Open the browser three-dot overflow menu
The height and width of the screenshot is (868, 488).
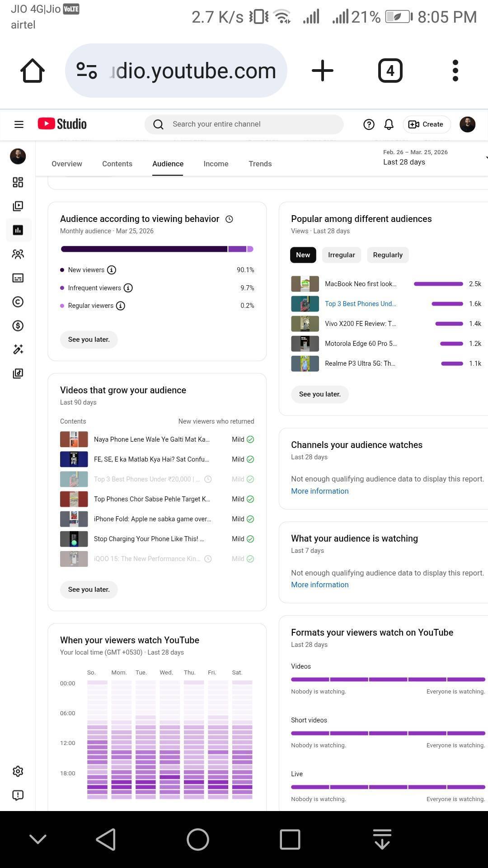click(455, 71)
